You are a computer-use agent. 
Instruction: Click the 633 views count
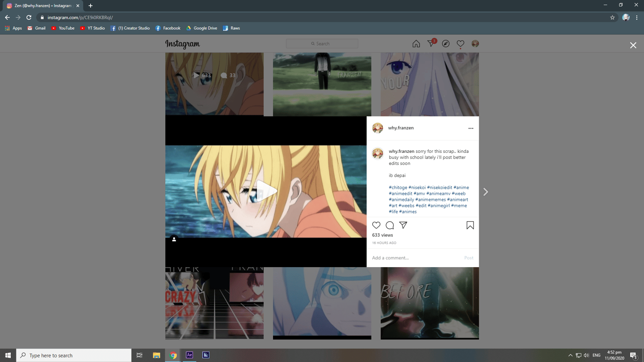(x=382, y=235)
